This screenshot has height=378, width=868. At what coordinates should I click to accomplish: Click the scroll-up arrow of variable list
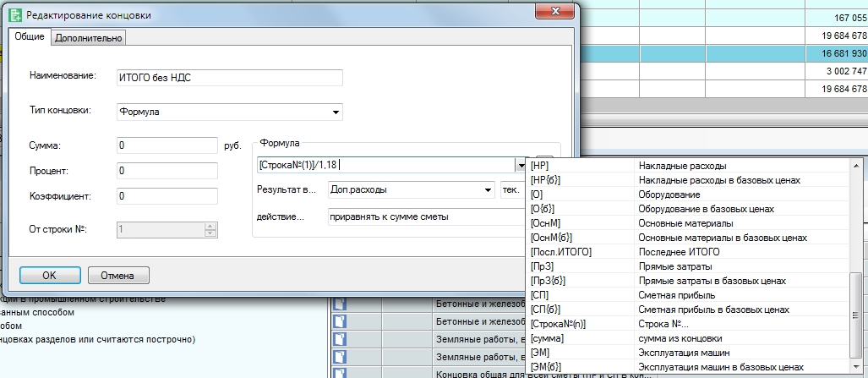point(857,166)
